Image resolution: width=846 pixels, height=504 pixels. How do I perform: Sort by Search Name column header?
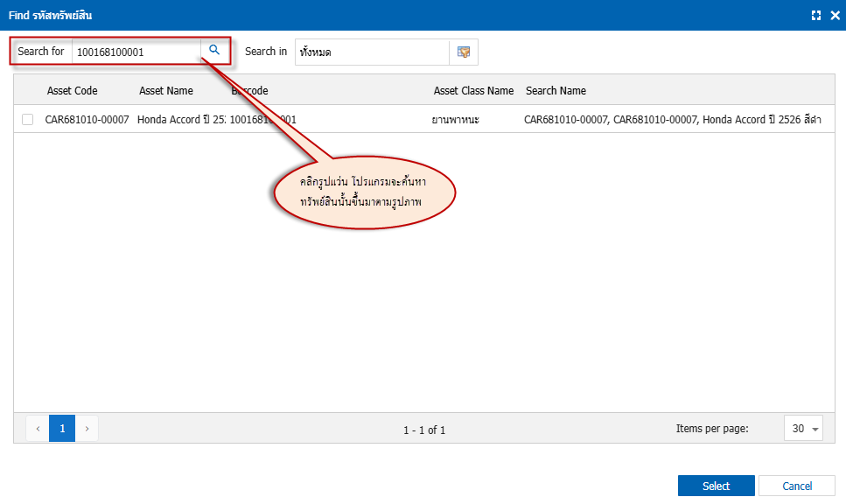pyautogui.click(x=556, y=91)
